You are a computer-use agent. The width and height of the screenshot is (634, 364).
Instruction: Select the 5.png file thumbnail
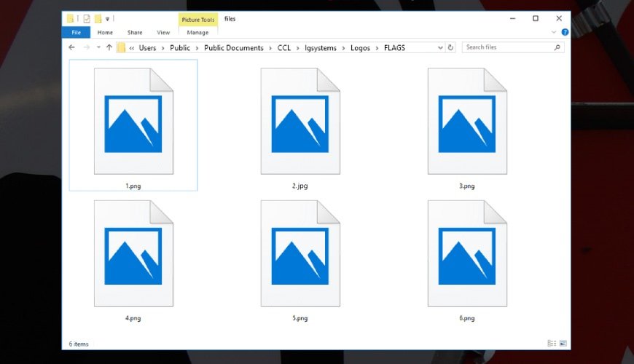300,253
